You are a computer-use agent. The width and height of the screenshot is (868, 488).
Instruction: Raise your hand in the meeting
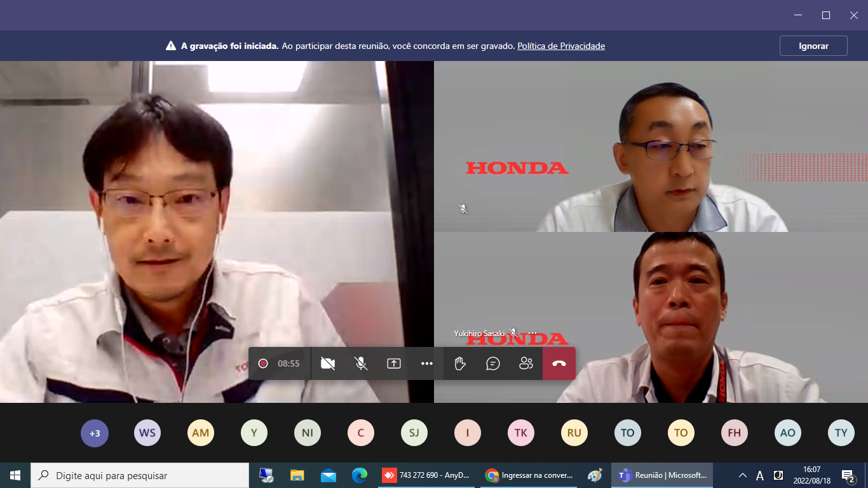click(x=460, y=363)
